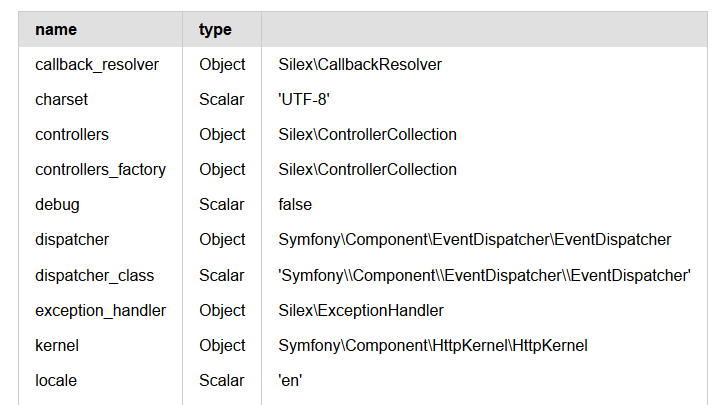Select the exception_handler row name
723x405 pixels.
coord(101,310)
